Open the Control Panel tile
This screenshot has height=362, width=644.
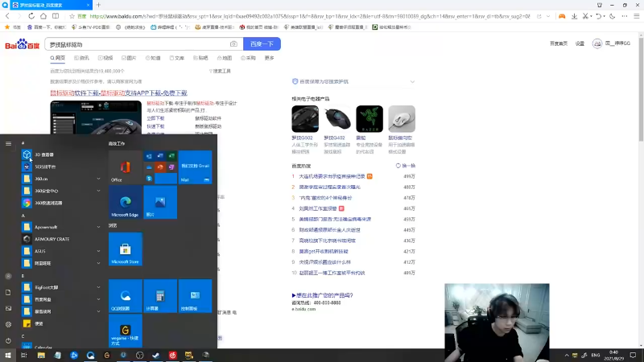pos(195,296)
